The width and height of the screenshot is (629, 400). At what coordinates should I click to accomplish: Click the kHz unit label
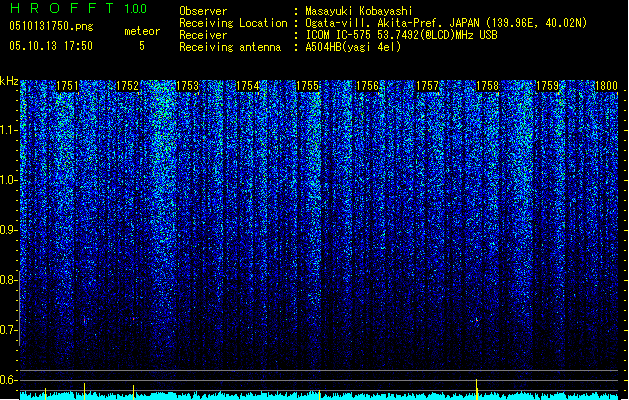(9, 81)
